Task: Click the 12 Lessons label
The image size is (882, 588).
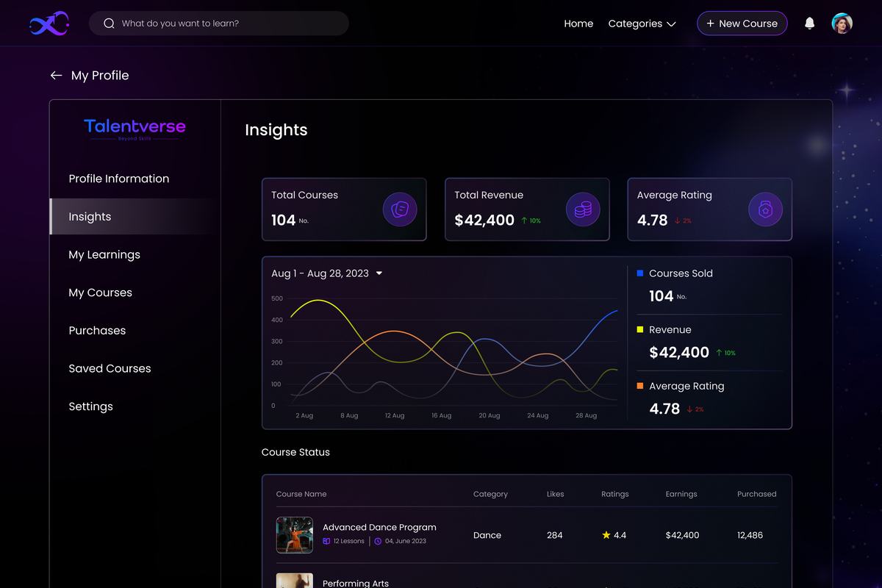Action: (x=349, y=541)
